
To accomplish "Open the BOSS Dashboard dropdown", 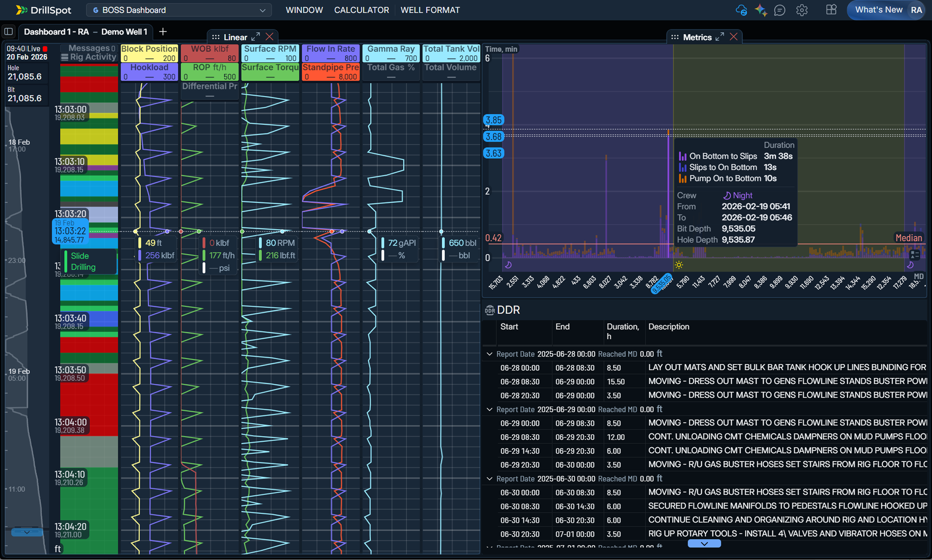I will (179, 10).
